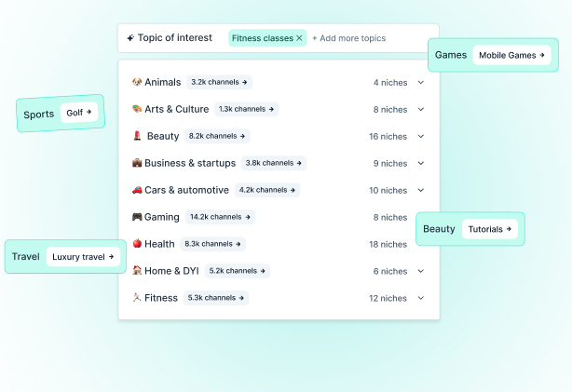Remove the Fitness classes topic tag
572x392 pixels.
point(299,38)
